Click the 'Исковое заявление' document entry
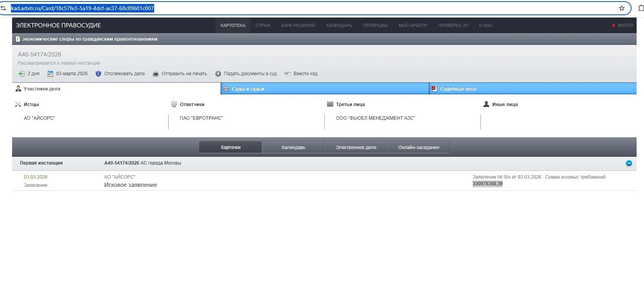This screenshot has height=296, width=644. pyautogui.click(x=130, y=185)
